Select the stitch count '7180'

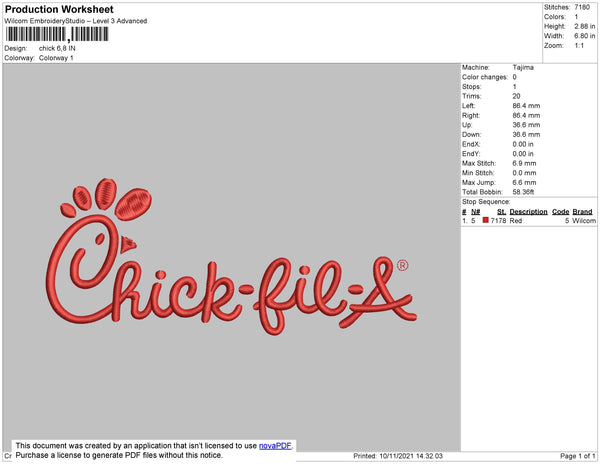[x=582, y=7]
